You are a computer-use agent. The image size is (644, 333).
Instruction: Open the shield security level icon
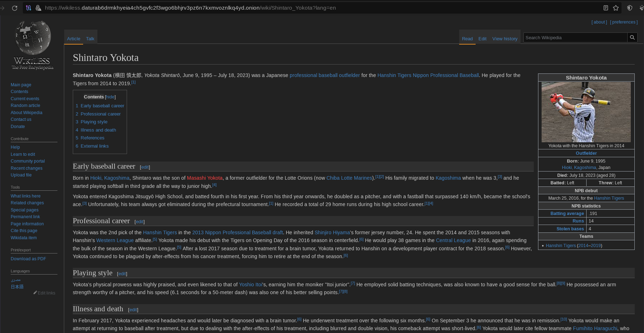coord(630,8)
